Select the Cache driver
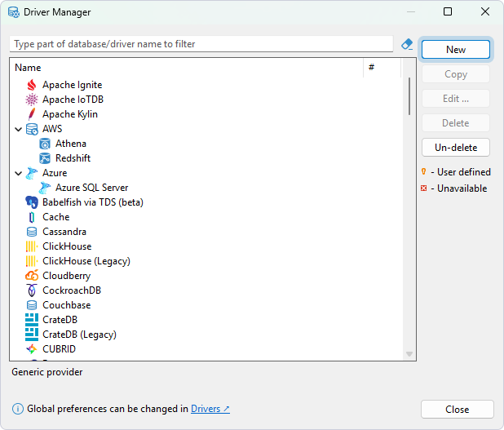Viewport: 504px width, 430px height. point(56,217)
